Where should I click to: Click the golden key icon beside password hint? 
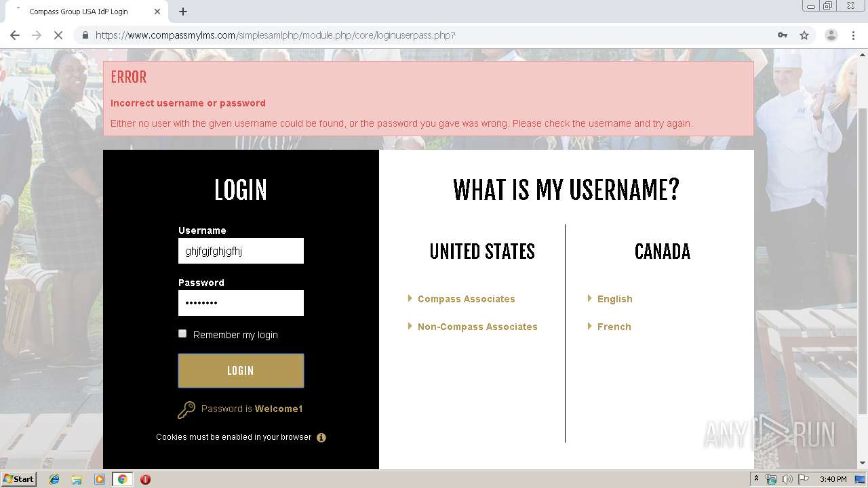coord(186,409)
